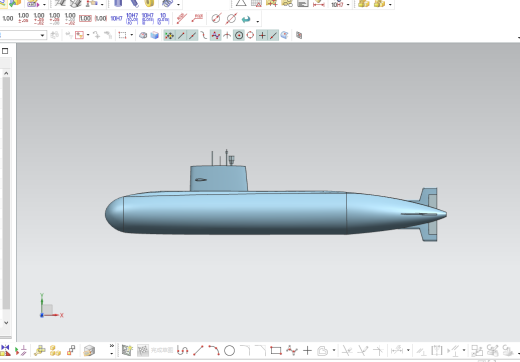Open the dropdown after the teal arrow icon
This screenshot has height=362, width=520.
click(258, 21)
